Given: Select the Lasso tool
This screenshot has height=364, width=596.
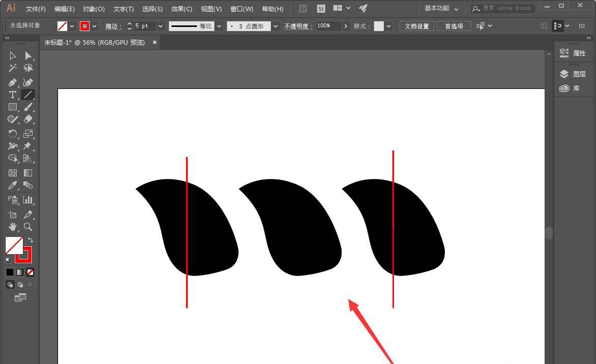Looking at the screenshot, I should tap(28, 68).
